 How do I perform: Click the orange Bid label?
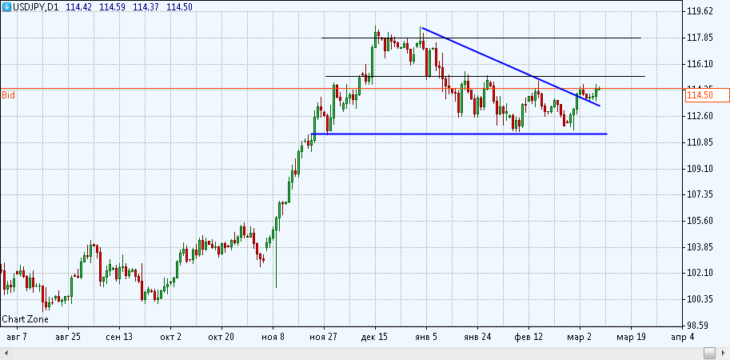pos(8,95)
